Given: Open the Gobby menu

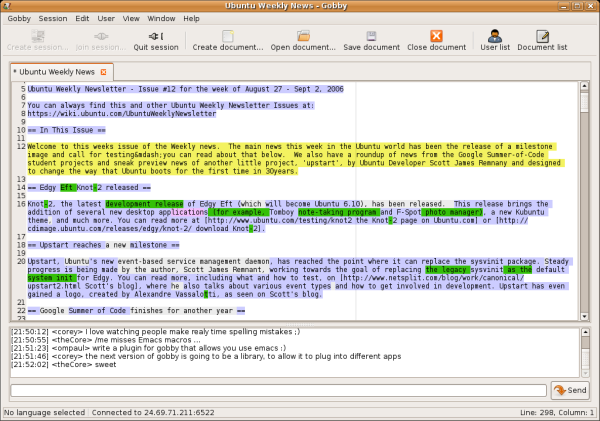Looking at the screenshot, I should pos(19,18).
